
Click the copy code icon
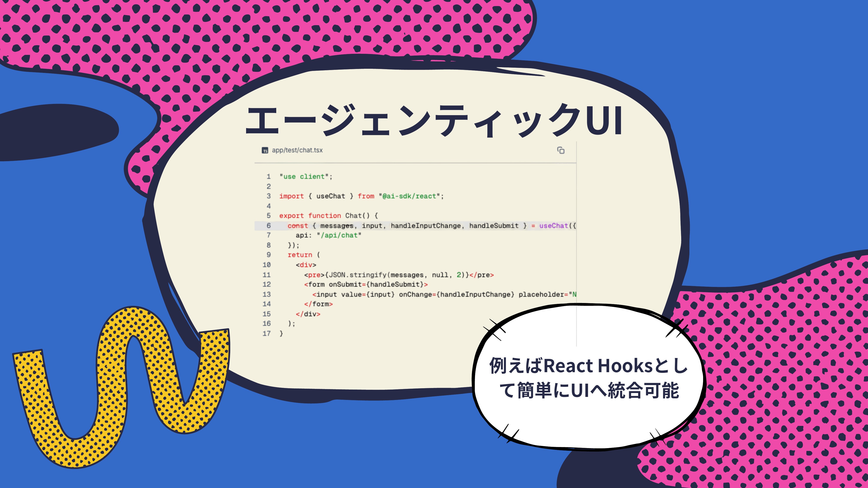point(561,150)
